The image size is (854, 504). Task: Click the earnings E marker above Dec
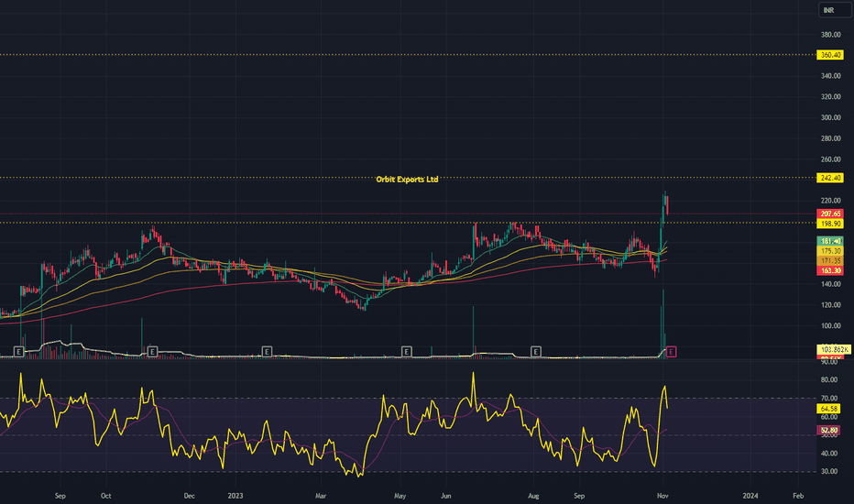pos(152,352)
